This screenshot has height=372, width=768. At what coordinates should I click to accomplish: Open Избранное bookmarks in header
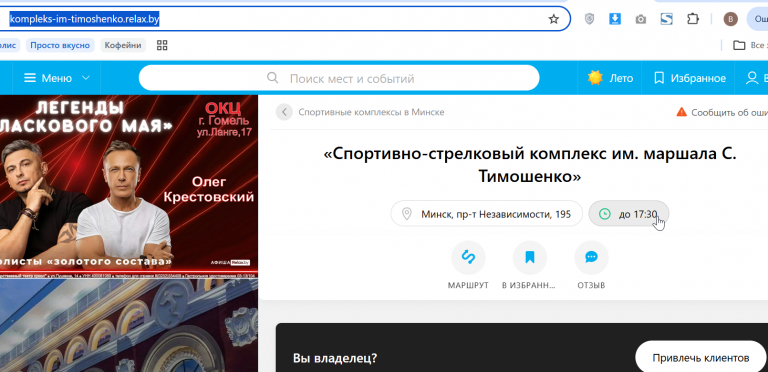click(690, 78)
